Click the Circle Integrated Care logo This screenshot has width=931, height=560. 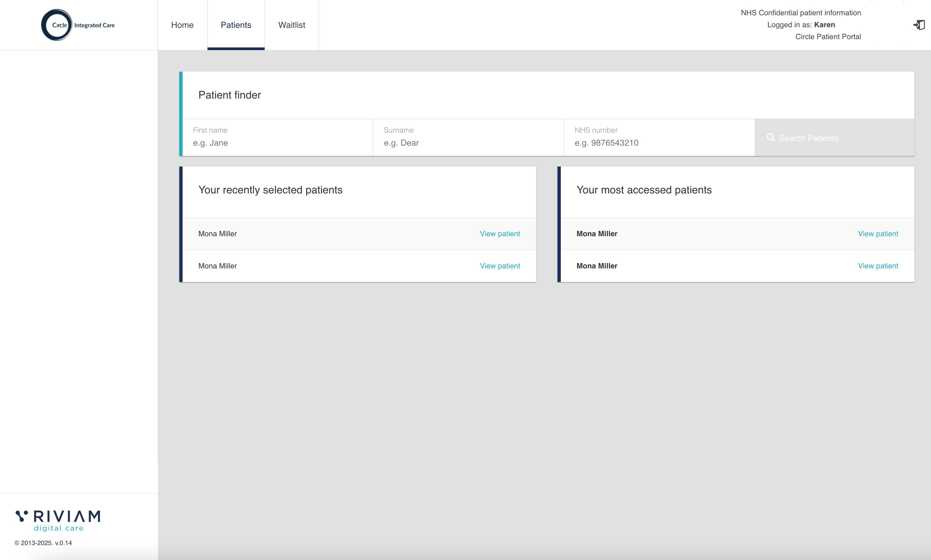pos(78,25)
